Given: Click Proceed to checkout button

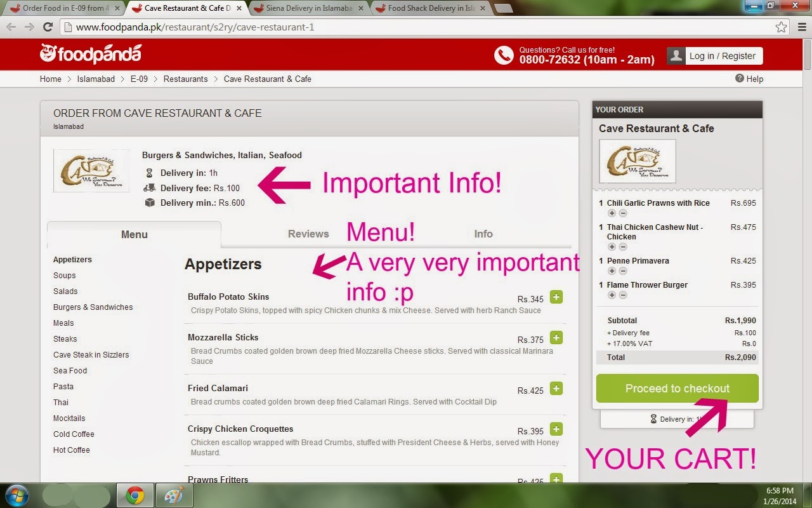Looking at the screenshot, I should pyautogui.click(x=677, y=388).
